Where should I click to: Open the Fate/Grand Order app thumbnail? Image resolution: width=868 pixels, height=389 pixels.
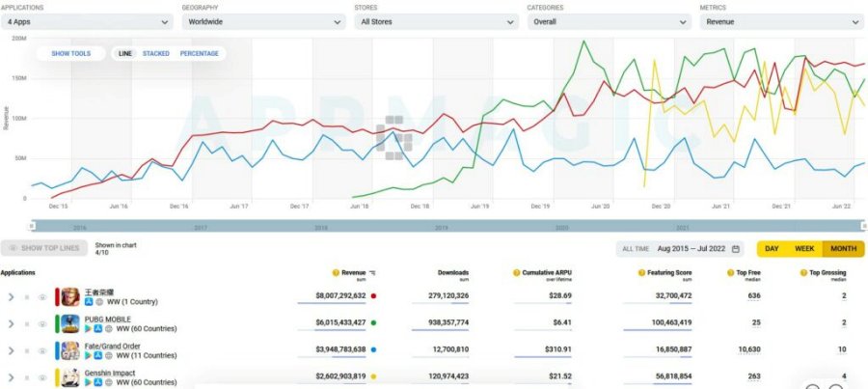[70, 350]
